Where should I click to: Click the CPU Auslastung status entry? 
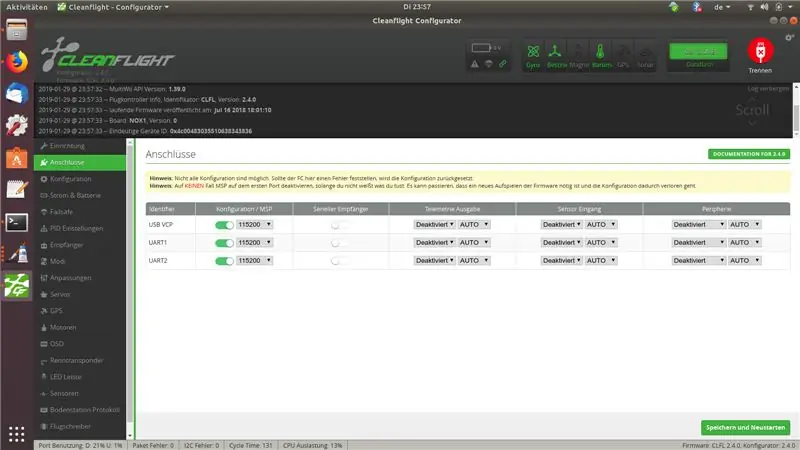pyautogui.click(x=313, y=445)
